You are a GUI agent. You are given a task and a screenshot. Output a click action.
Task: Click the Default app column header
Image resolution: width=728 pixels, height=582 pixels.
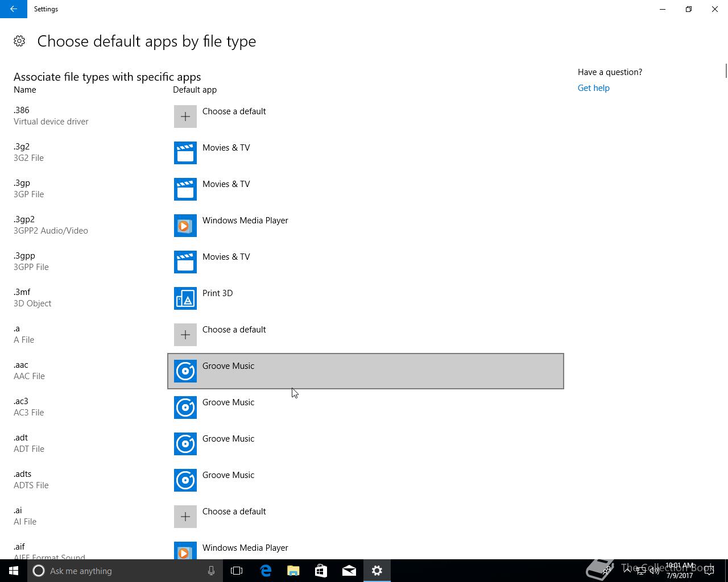coord(195,90)
